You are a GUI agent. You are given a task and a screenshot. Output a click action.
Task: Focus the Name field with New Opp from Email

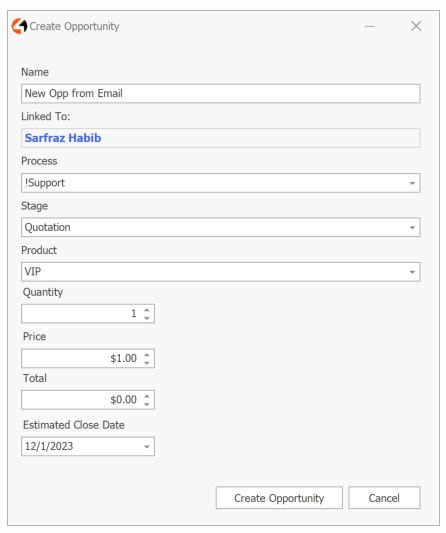[221, 93]
